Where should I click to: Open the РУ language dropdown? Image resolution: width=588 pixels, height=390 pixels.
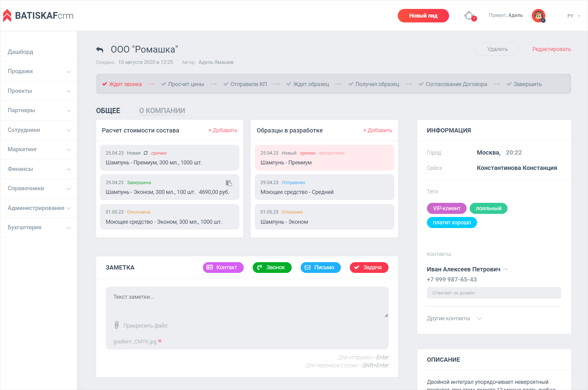[x=573, y=16]
